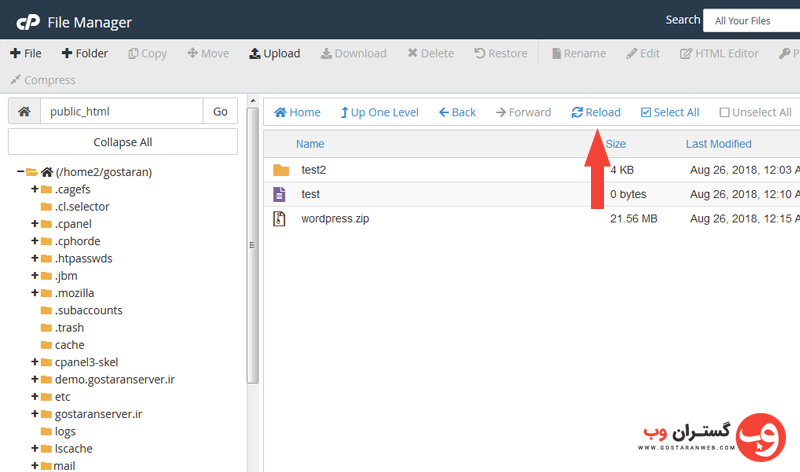Collapse the /home2/gostaran root node

pyautogui.click(x=21, y=172)
